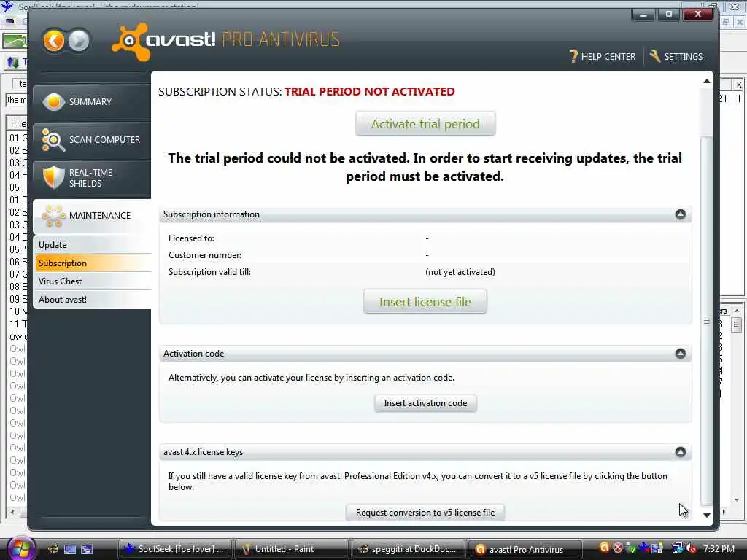
Task: Click the "Licensed to:" label
Action: 192,238
